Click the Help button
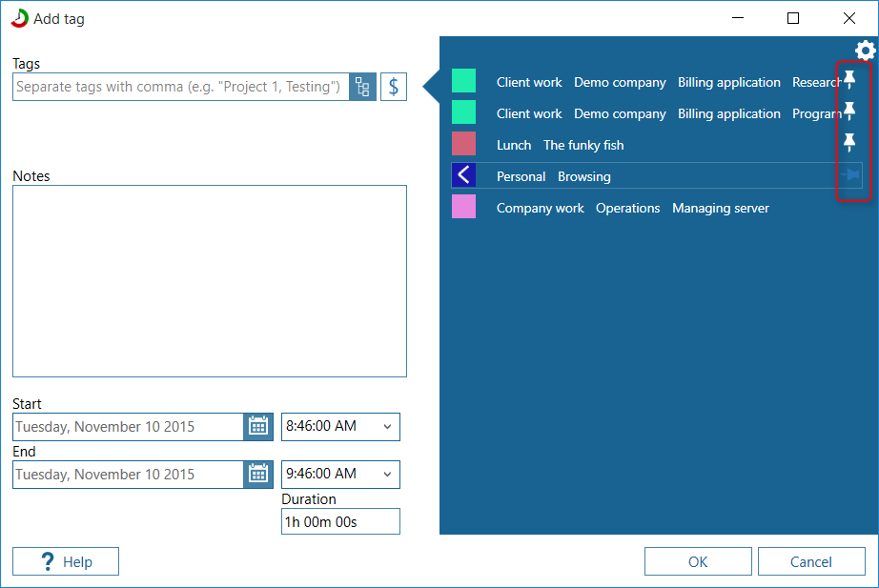Screen dimensions: 879x588 coord(66,561)
